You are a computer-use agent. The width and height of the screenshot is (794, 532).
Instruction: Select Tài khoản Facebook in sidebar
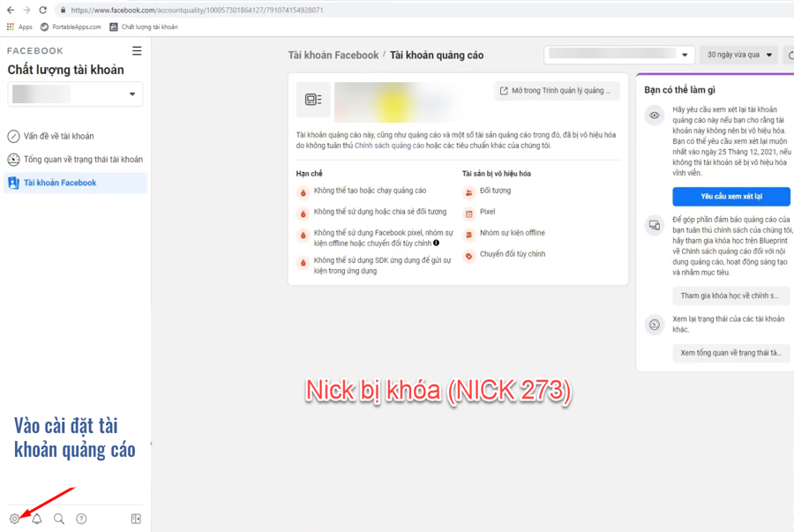click(60, 183)
